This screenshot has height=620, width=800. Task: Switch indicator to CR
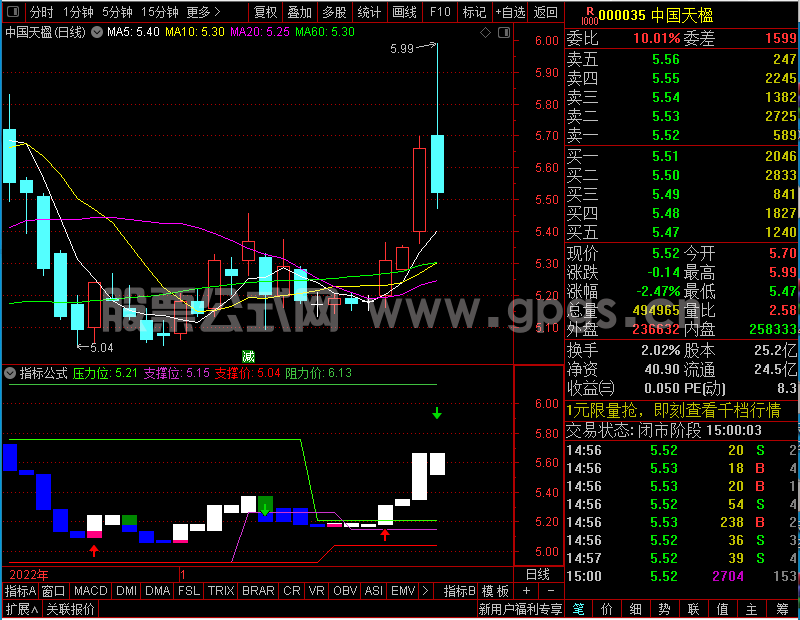point(292,591)
